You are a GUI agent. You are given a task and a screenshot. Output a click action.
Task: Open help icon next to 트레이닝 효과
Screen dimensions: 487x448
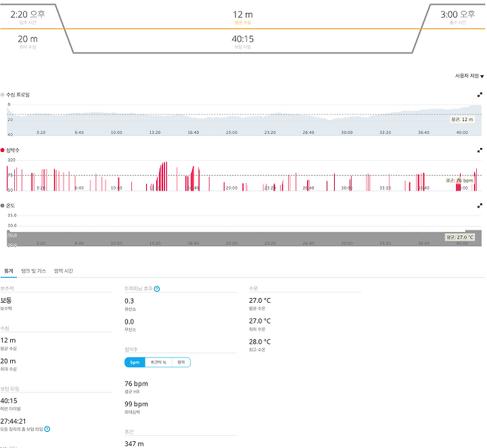tap(157, 289)
